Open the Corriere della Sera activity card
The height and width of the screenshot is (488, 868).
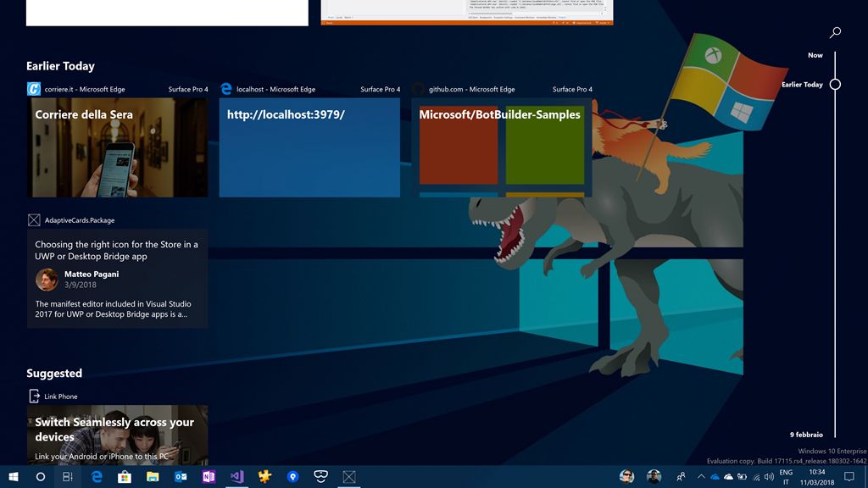(117, 147)
